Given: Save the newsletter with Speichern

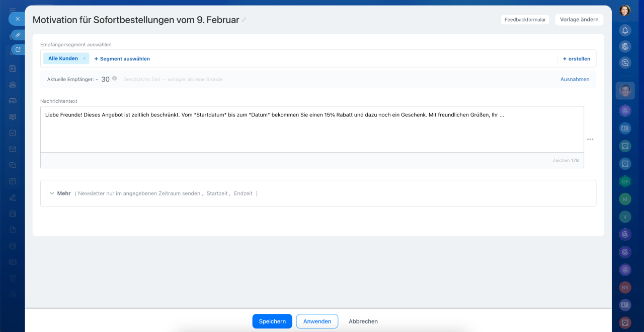Looking at the screenshot, I should (272, 321).
